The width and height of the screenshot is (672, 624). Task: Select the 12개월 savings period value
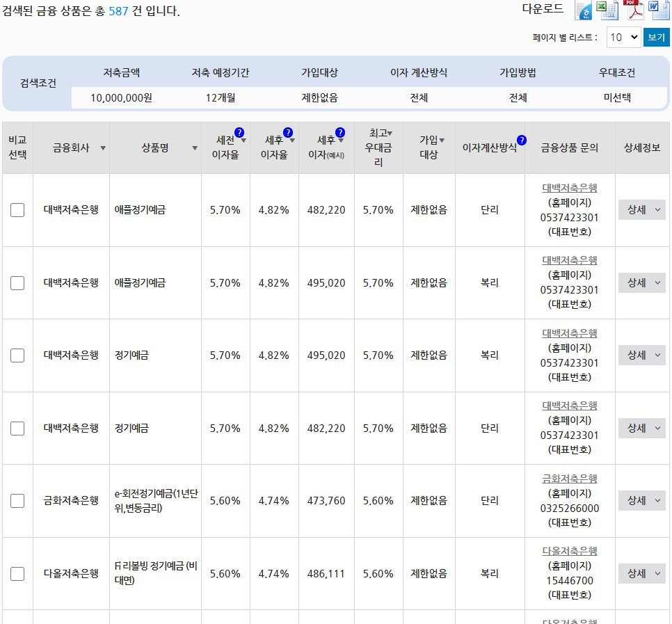pos(221,98)
